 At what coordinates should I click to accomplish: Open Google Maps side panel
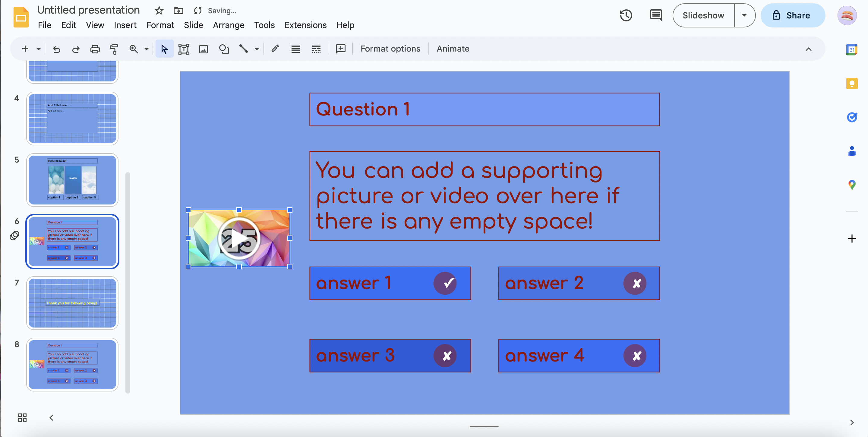click(851, 185)
